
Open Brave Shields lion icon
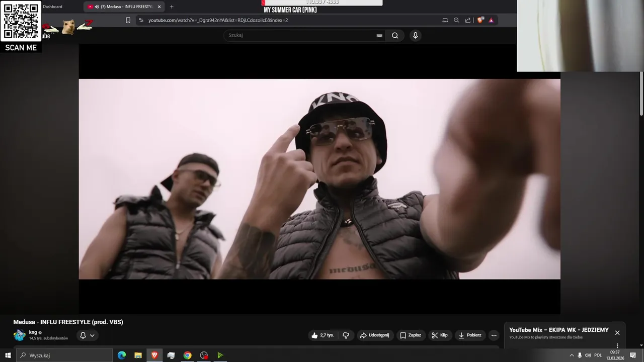point(480,20)
